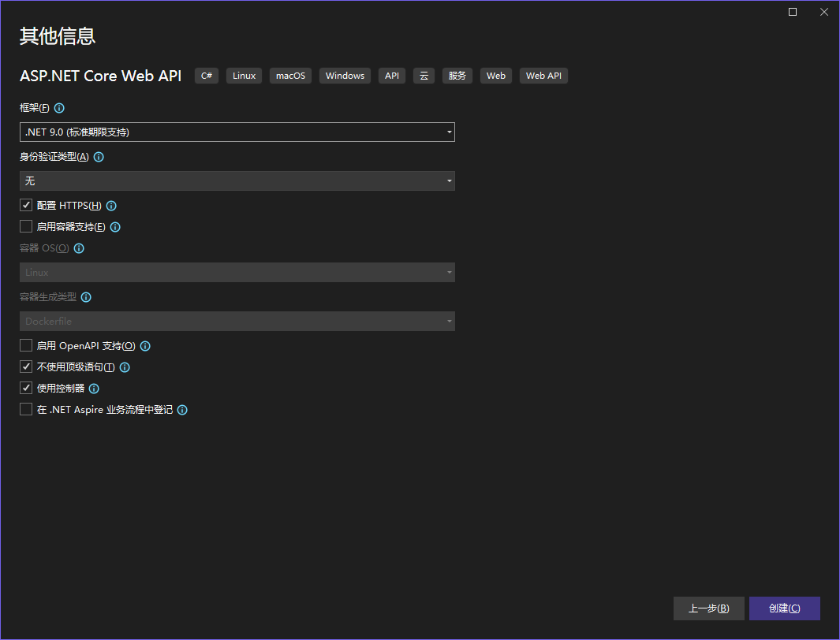This screenshot has width=840, height=640.
Task: Click info icon beside 身份验证类型 label
Action: (x=99, y=157)
